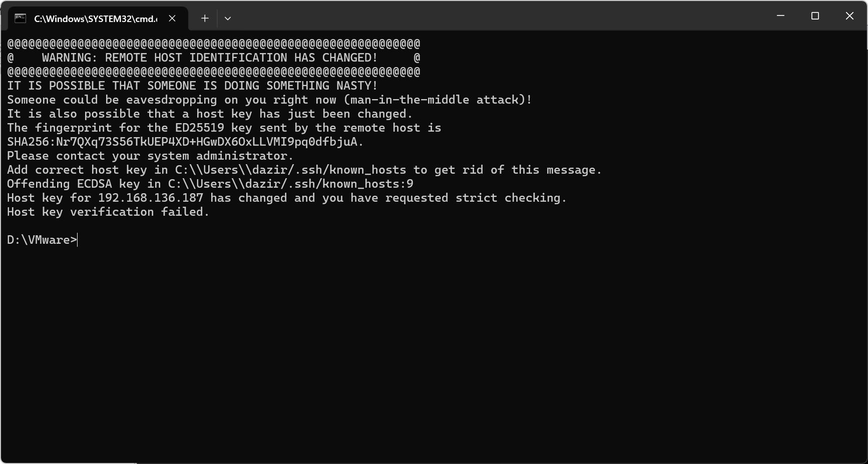Click the IP address 192.168.136.187
Image resolution: width=868 pixels, height=464 pixels.
pyautogui.click(x=151, y=198)
